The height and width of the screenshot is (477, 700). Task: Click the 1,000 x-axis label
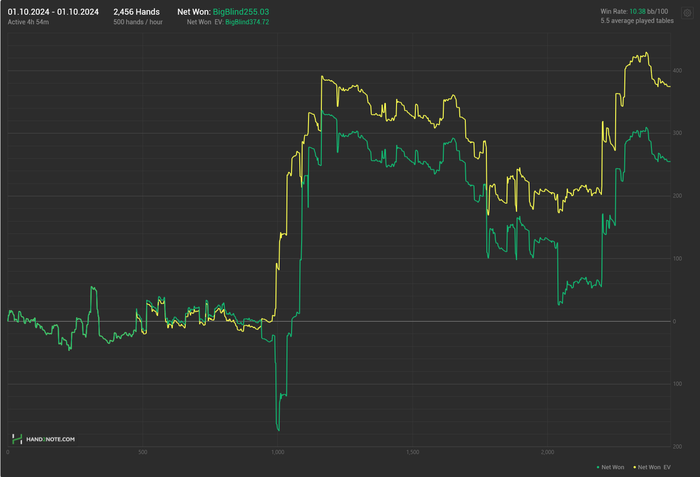click(x=278, y=452)
